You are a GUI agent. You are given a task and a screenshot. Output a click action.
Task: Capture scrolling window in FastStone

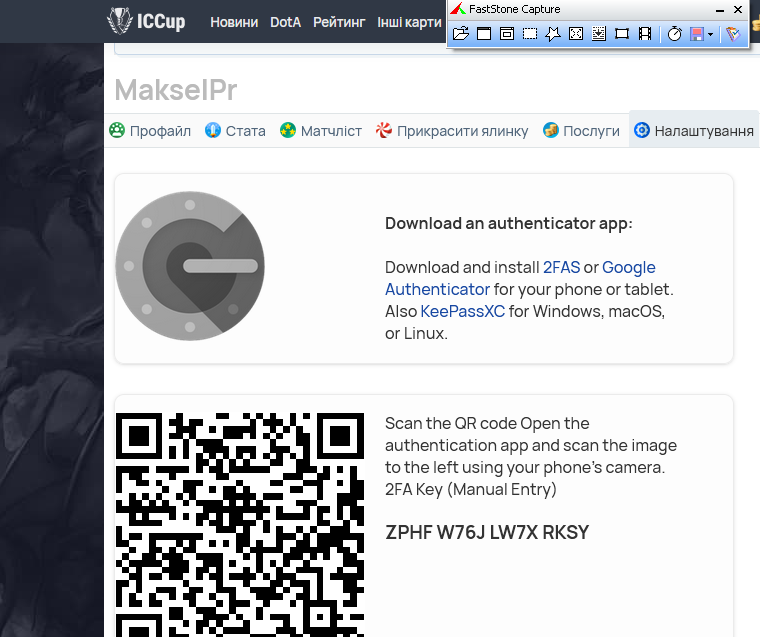pos(599,33)
